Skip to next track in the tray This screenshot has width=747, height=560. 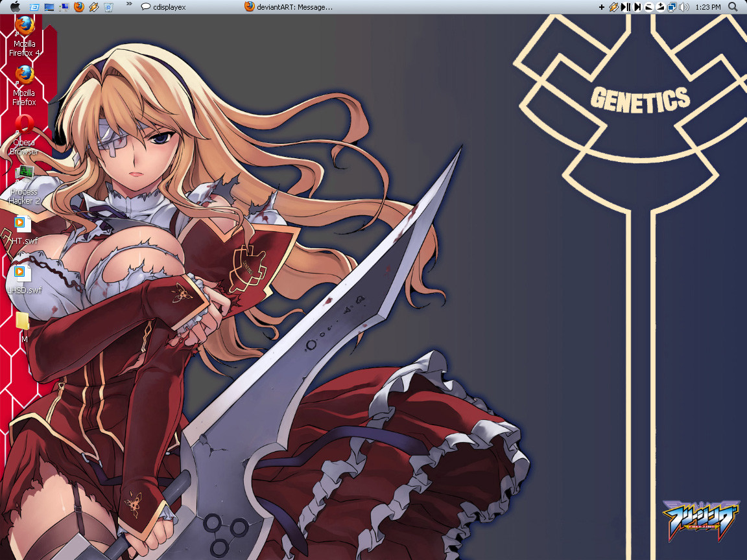(637, 7)
